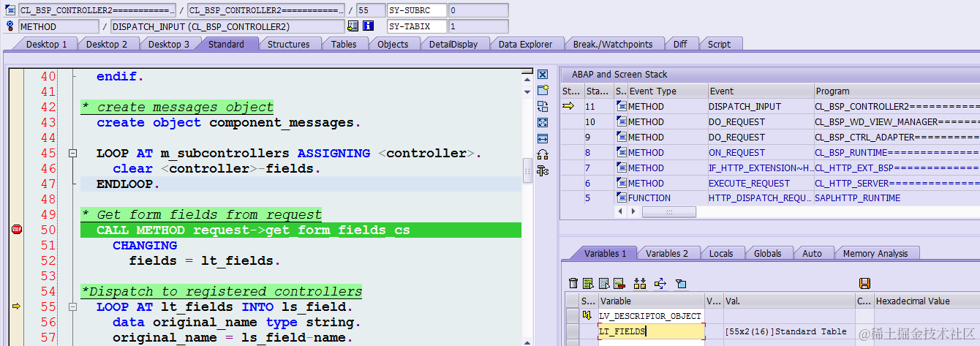Open the Tables tab

tap(344, 44)
